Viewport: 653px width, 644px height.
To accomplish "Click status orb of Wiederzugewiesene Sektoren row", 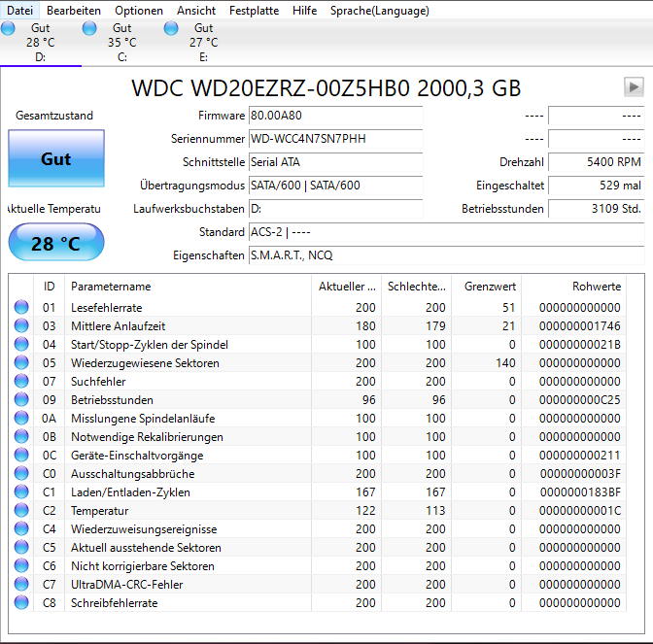I will click(x=21, y=362).
